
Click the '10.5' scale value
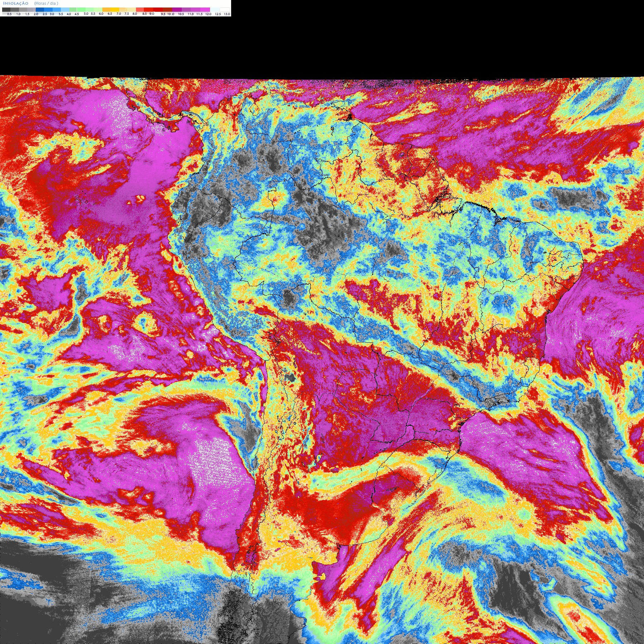pyautogui.click(x=181, y=14)
